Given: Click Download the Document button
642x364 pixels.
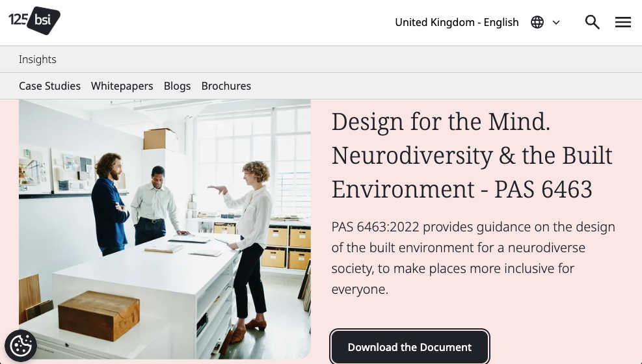Looking at the screenshot, I should point(409,347).
